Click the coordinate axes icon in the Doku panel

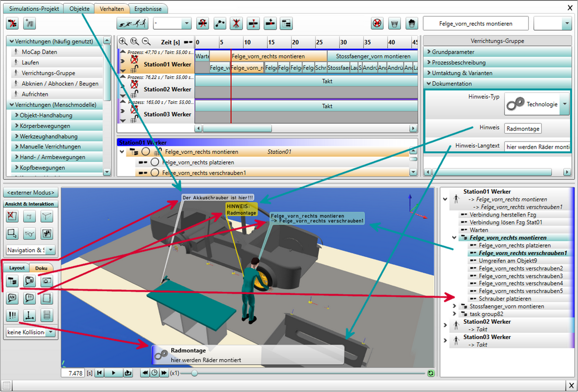click(x=30, y=315)
